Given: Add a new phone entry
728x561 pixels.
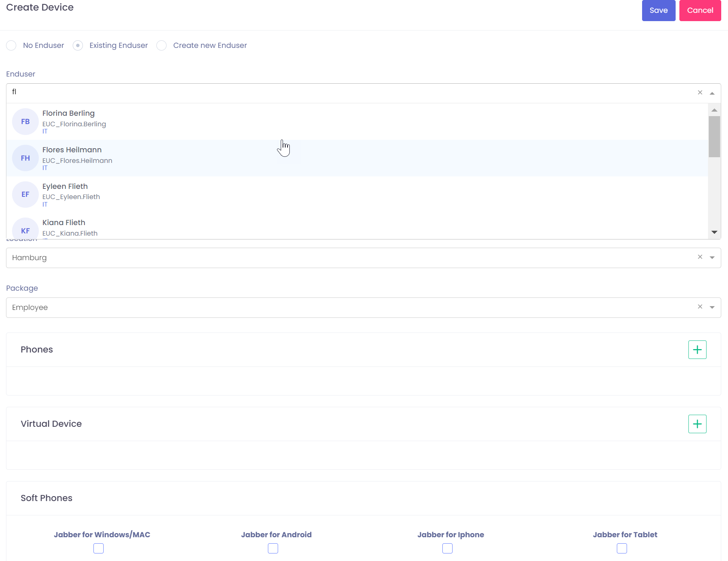Looking at the screenshot, I should [697, 349].
